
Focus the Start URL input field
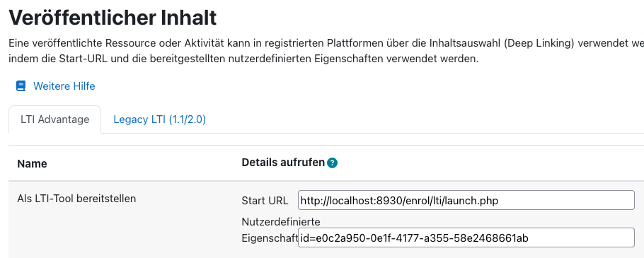click(x=466, y=200)
